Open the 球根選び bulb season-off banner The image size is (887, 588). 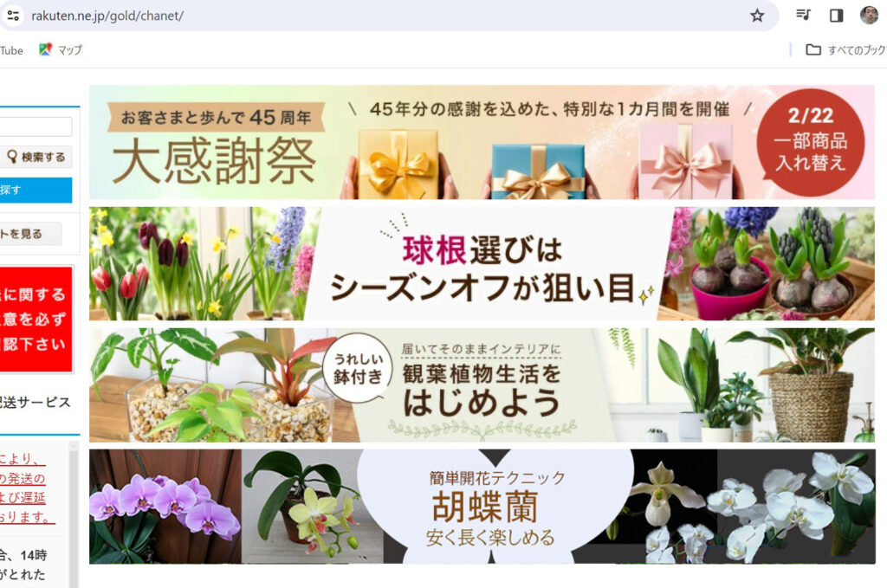tap(482, 263)
